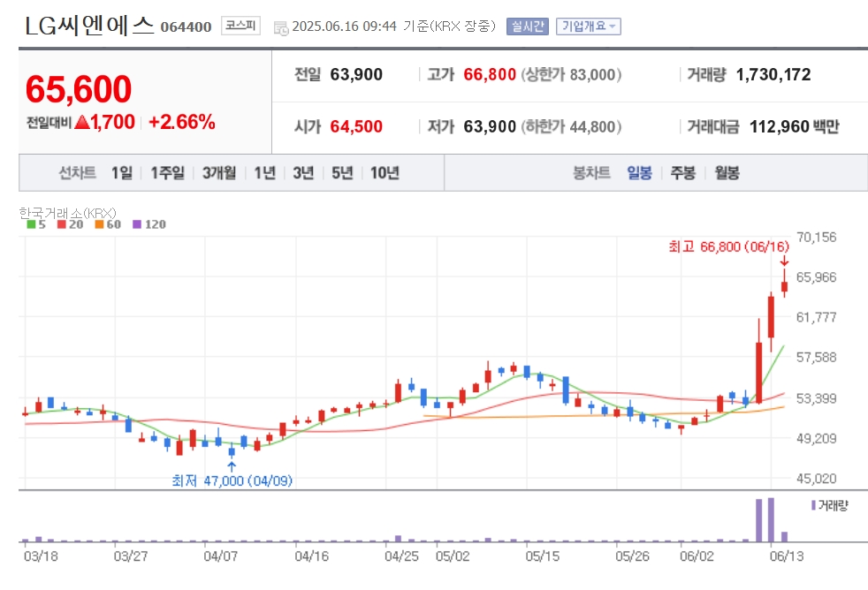Click the red arrow at 최고 66,800 marker
Screen dimensions: 868x590
pyautogui.click(x=784, y=261)
